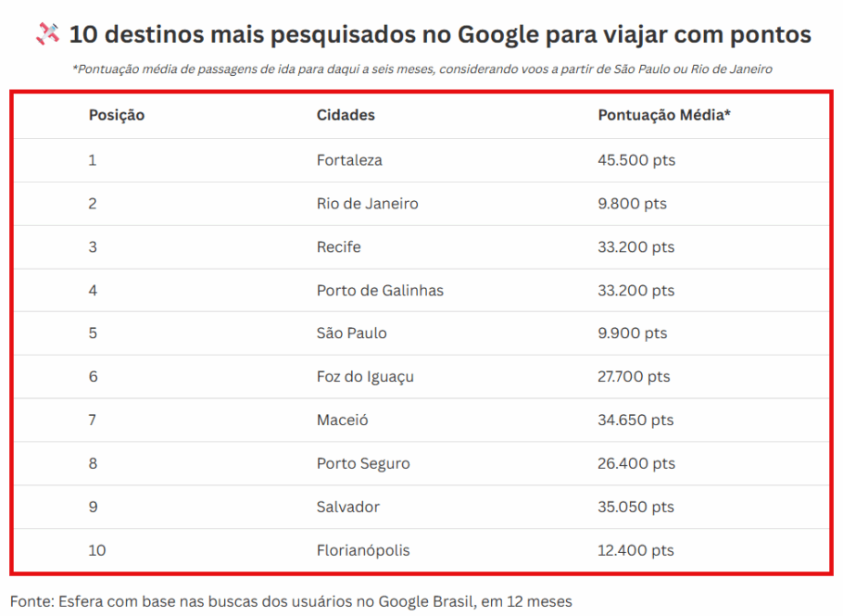
Task: Click the airplane icon beside the title
Action: click(x=47, y=34)
